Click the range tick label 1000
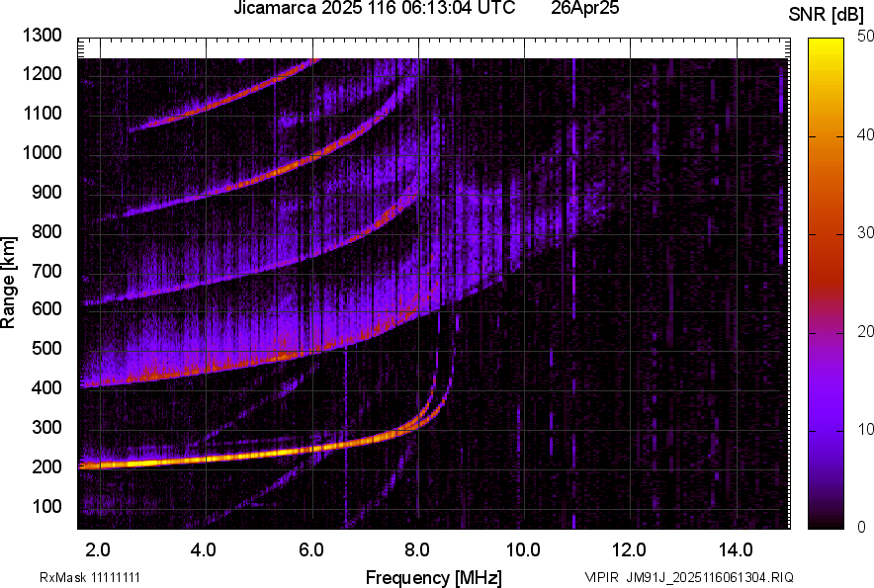 coord(42,153)
